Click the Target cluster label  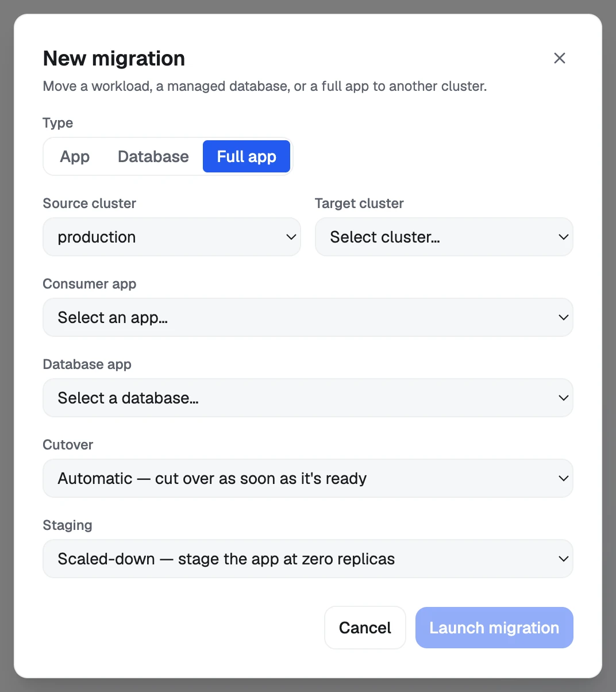coord(359,203)
